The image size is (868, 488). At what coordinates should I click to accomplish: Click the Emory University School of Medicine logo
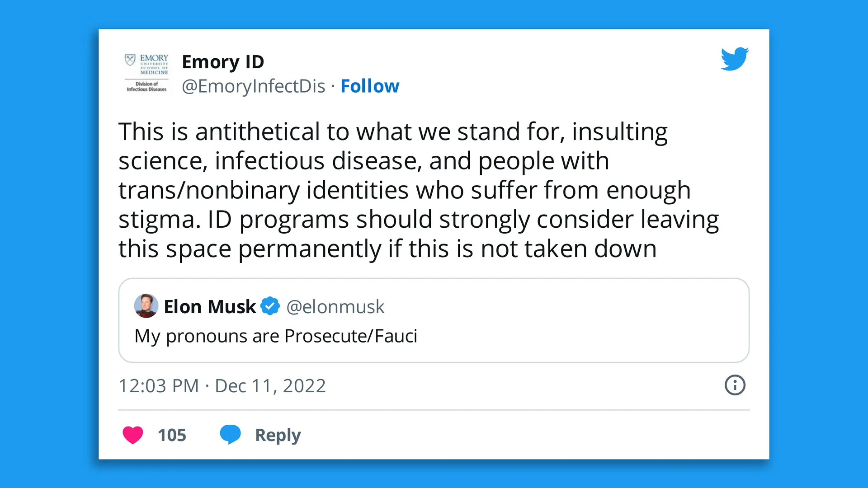point(146,73)
